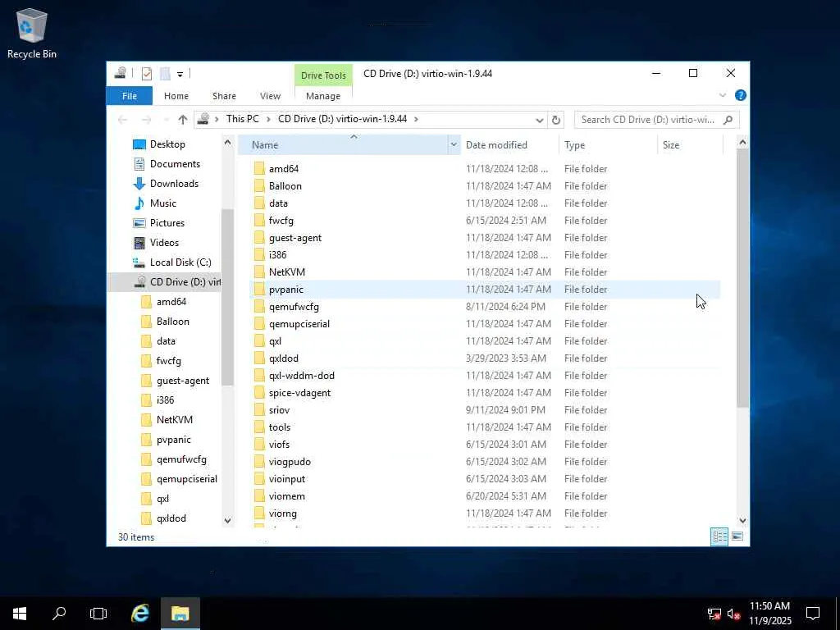Click the Back navigation arrow
Image resolution: width=840 pixels, height=630 pixels.
123,120
